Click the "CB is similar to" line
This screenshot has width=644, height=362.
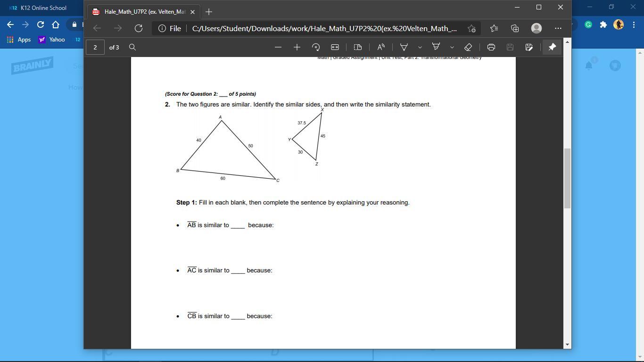coord(230,316)
